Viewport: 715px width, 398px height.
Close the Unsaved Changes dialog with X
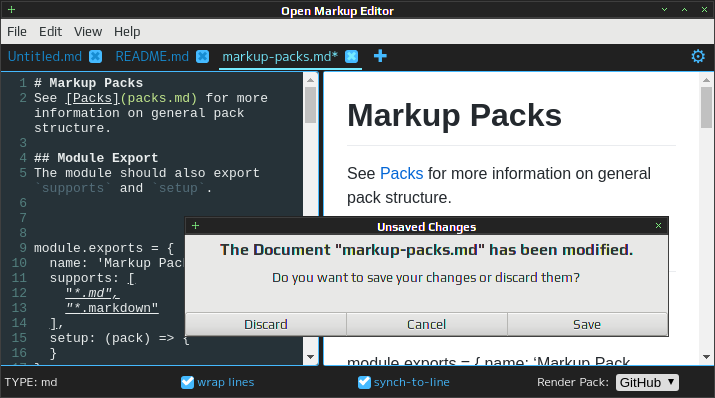658,226
